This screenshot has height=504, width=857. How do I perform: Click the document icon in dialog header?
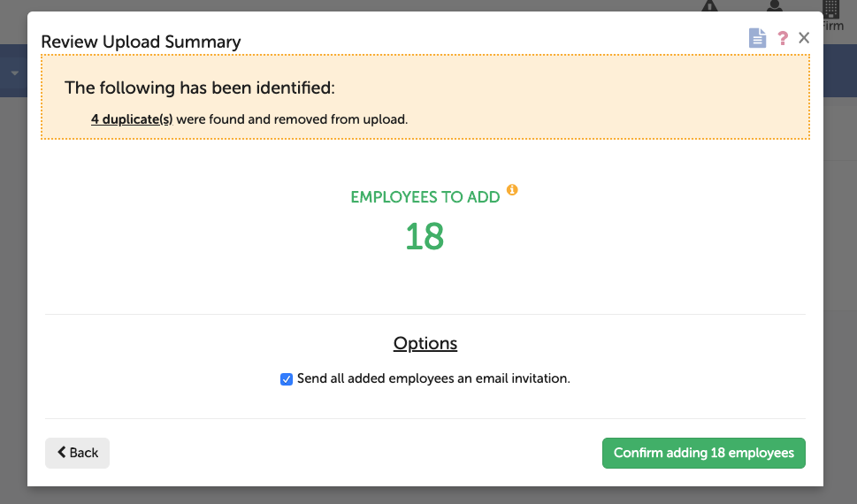pos(756,38)
